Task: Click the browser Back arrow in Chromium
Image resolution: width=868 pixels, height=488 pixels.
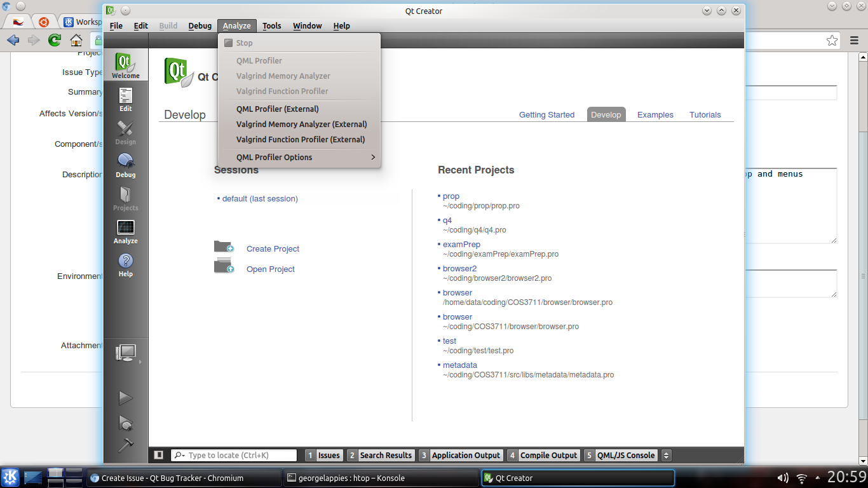Action: coord(13,41)
